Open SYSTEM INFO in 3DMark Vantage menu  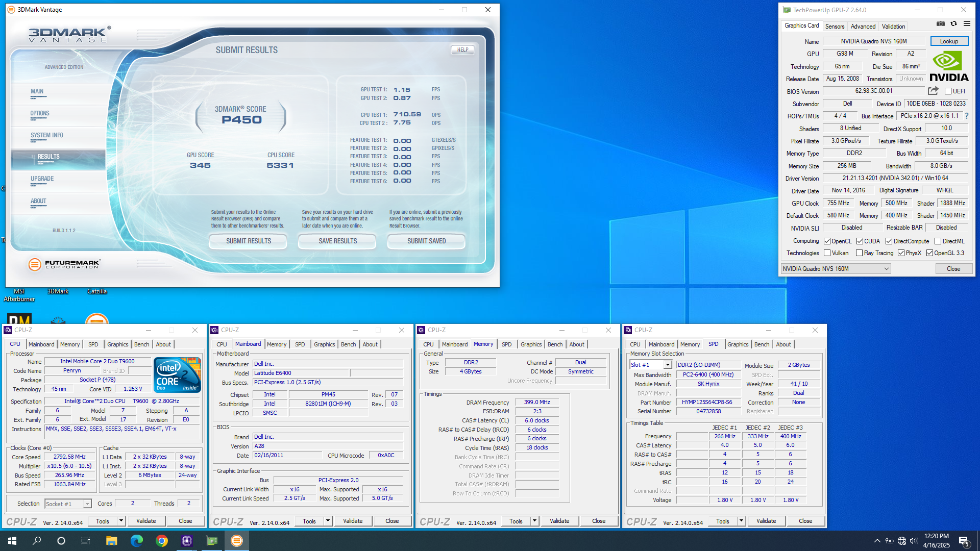coord(47,135)
